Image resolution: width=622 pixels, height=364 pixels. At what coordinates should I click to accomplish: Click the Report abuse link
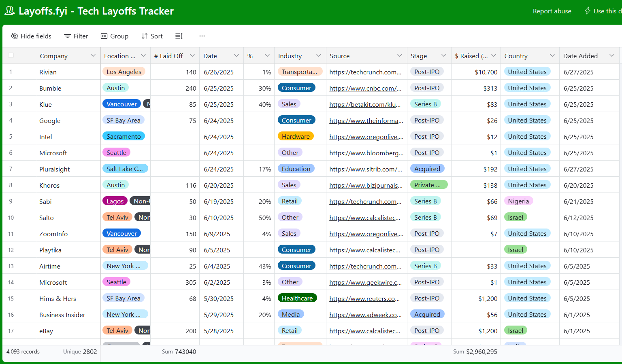(552, 11)
